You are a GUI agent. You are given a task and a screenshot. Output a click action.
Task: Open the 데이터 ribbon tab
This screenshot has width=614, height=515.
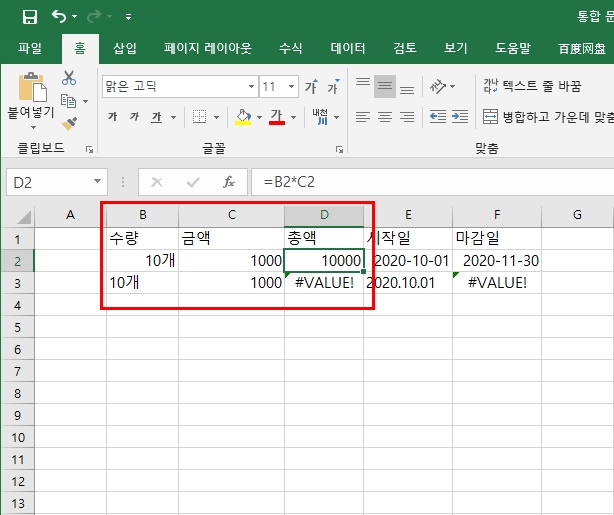(348, 49)
